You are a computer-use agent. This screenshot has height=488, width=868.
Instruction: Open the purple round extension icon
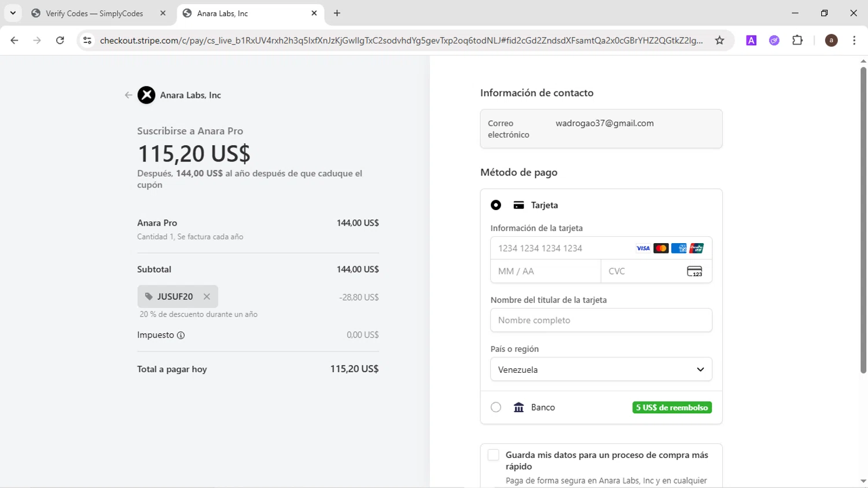pos(774,40)
